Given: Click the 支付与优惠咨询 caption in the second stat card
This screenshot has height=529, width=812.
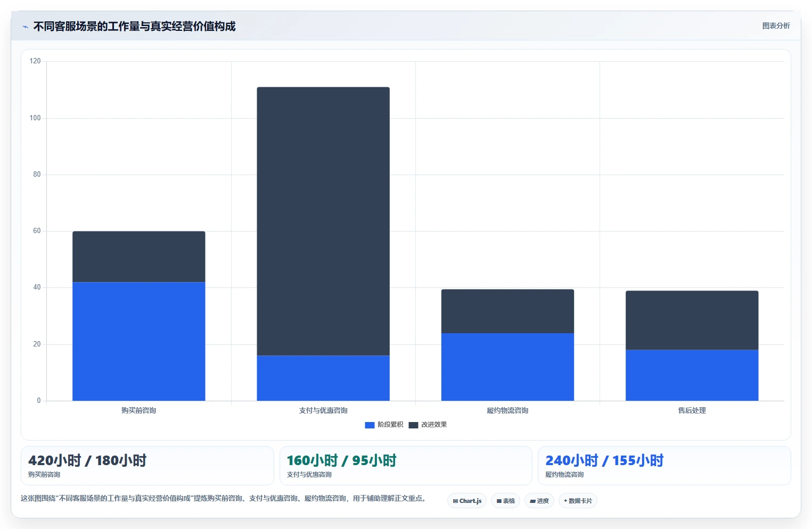Looking at the screenshot, I should point(309,474).
